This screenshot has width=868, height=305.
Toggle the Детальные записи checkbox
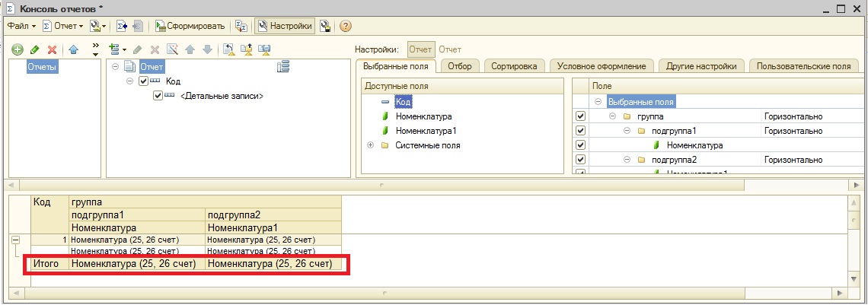click(x=158, y=96)
